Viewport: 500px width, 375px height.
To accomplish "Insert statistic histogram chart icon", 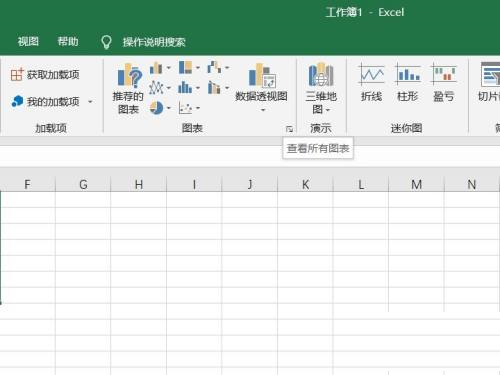I will coord(185,88).
